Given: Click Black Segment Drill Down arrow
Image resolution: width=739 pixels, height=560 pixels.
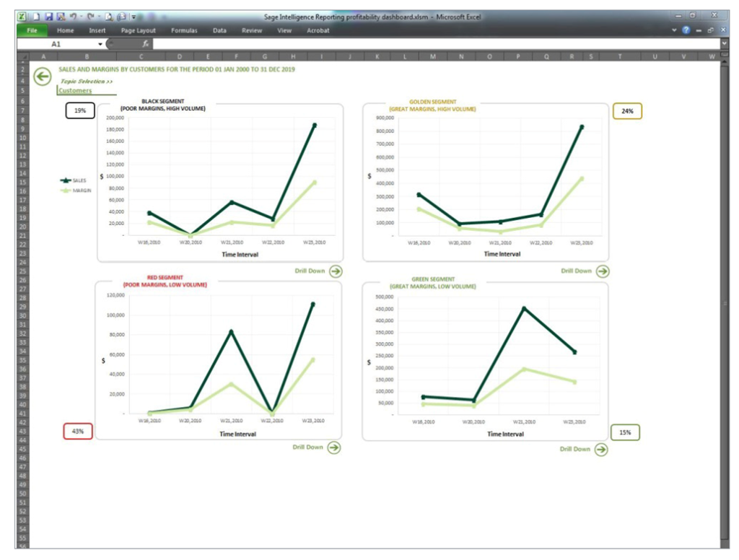Looking at the screenshot, I should [x=336, y=271].
